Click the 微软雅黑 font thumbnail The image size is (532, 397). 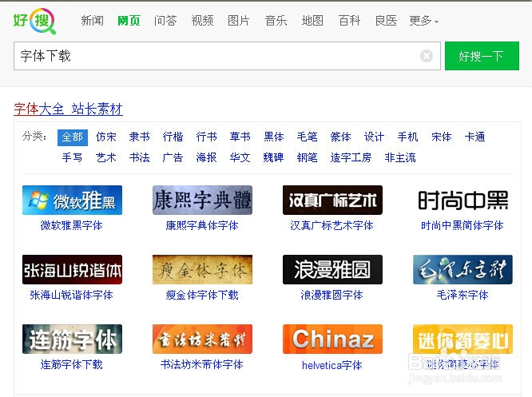[72, 200]
